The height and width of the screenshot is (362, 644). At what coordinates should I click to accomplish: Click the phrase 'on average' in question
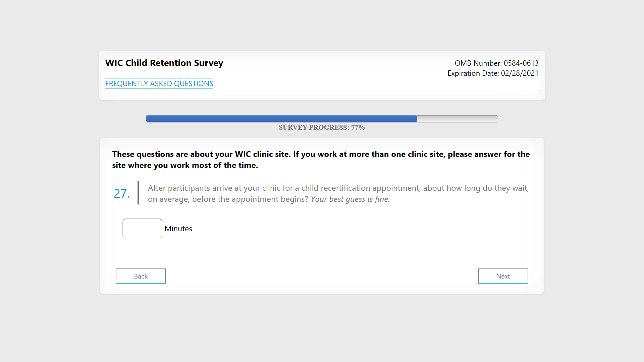click(168, 199)
